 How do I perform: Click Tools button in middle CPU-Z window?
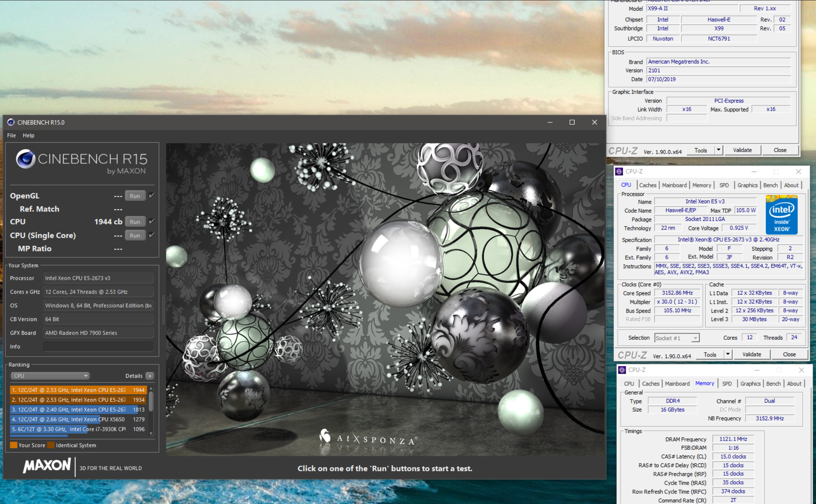(x=710, y=355)
